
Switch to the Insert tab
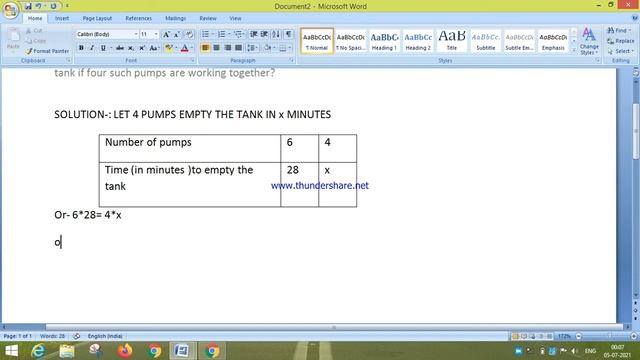point(62,18)
